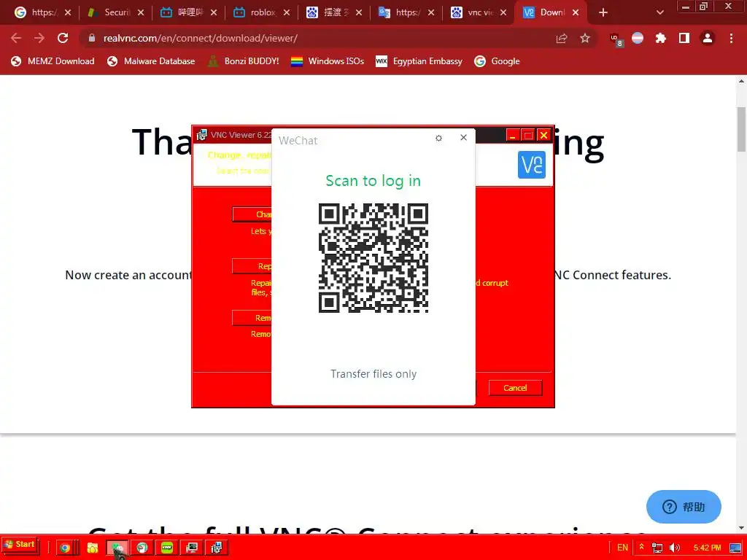Click the site padlock icon
Viewport: 747px width, 560px height.
(x=92, y=38)
